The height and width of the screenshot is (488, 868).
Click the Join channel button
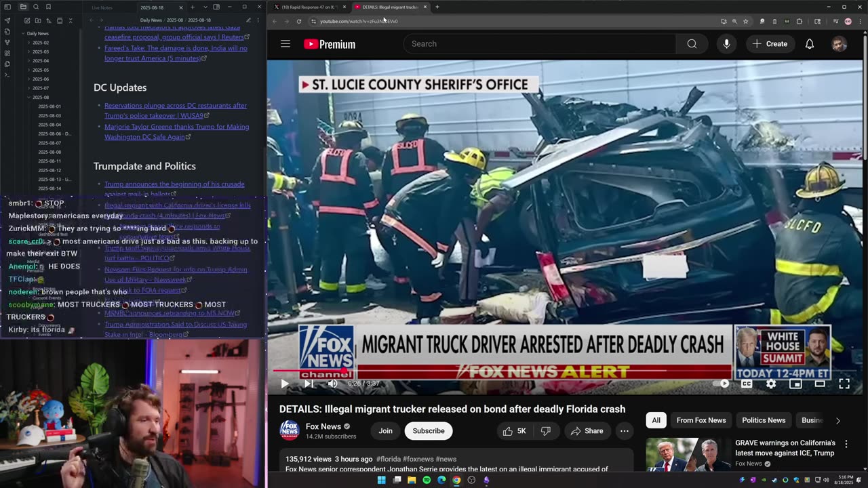point(385,431)
